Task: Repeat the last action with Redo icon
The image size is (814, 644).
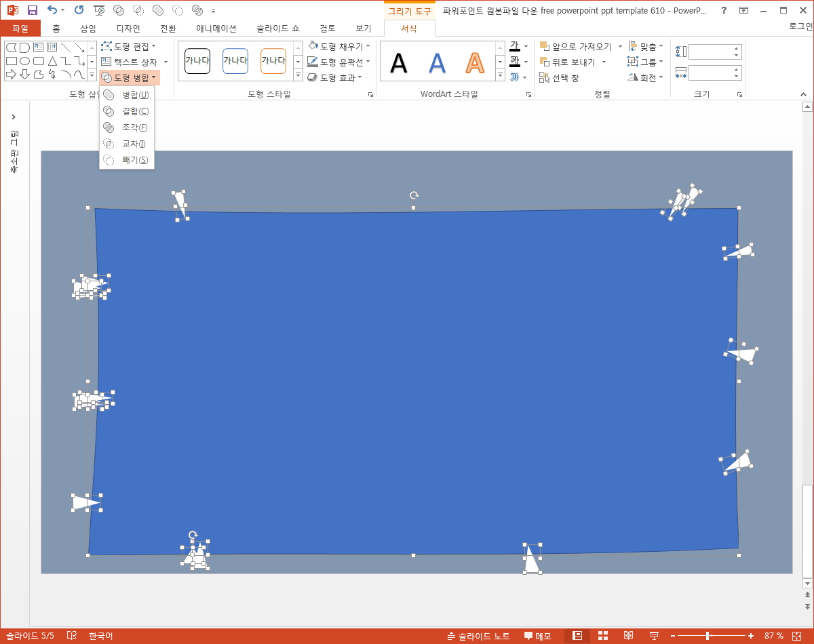Action: 79,10
